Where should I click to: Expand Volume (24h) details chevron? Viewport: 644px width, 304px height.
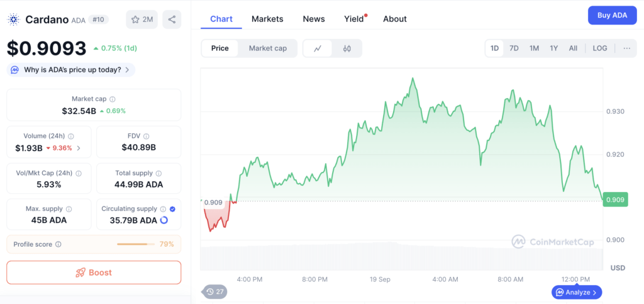coord(79,148)
